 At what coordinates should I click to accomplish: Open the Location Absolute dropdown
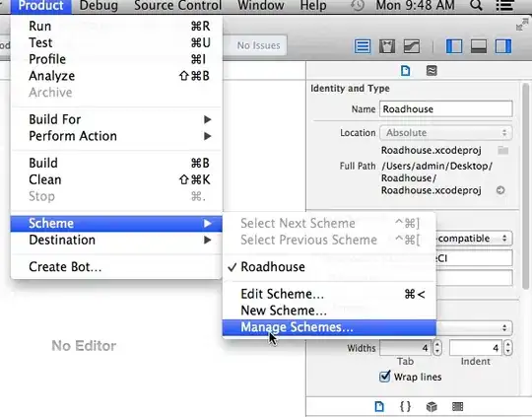point(445,133)
